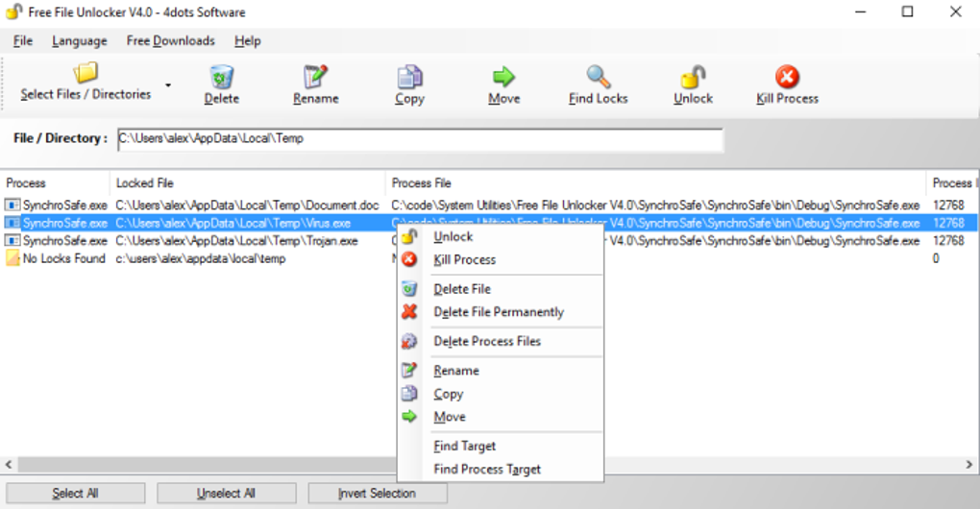Choose Delete File Permanently in context menu

pos(500,312)
